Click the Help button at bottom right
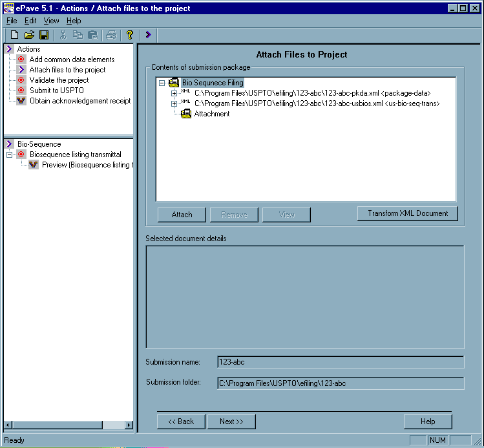The image size is (484, 448). click(x=428, y=421)
